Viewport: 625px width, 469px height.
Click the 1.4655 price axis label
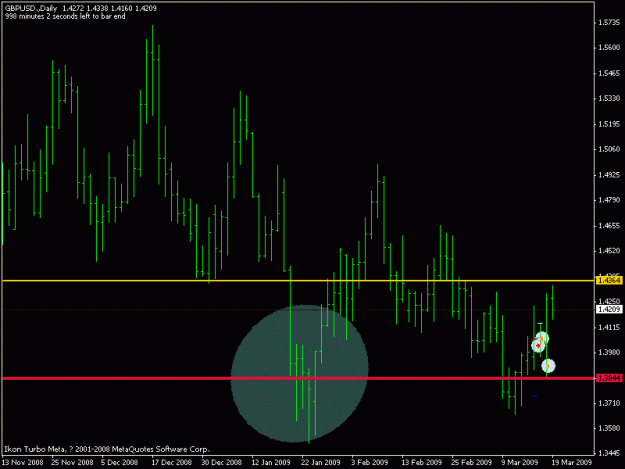pos(609,226)
